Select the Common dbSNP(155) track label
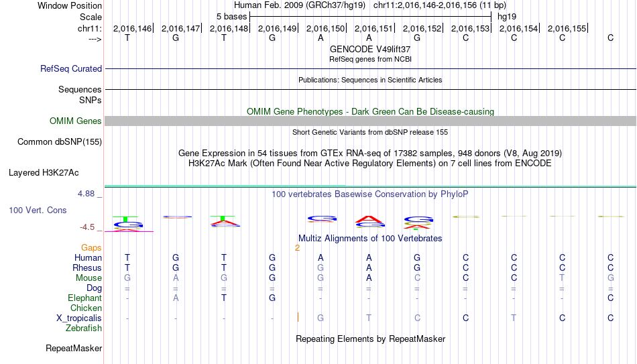Image resolution: width=637 pixels, height=364 pixels. click(x=59, y=142)
